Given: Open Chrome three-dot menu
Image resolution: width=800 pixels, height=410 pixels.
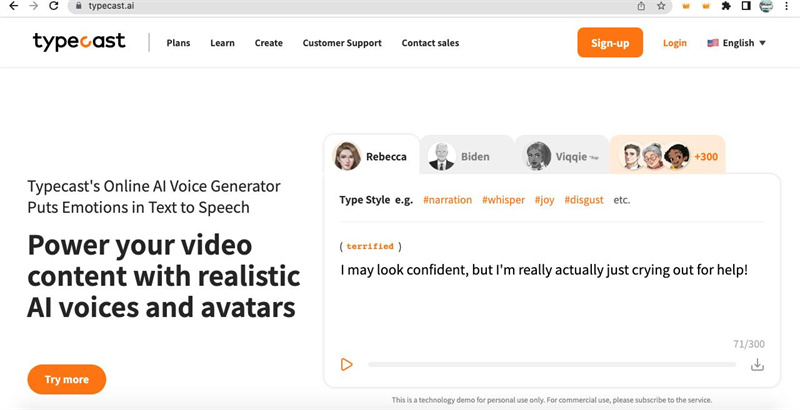Looking at the screenshot, I should [x=788, y=6].
